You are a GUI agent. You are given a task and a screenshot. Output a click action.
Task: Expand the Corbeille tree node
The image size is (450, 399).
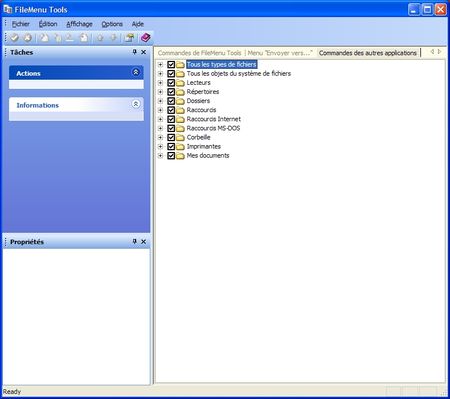click(160, 137)
